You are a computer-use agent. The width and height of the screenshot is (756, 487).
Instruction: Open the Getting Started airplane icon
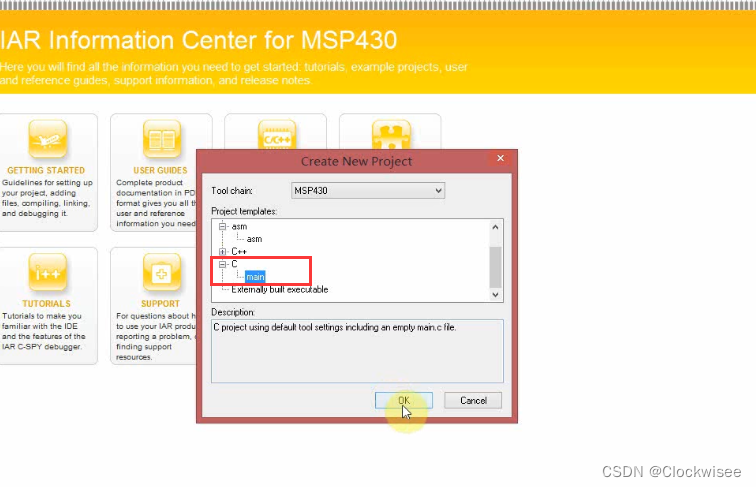coord(47,139)
